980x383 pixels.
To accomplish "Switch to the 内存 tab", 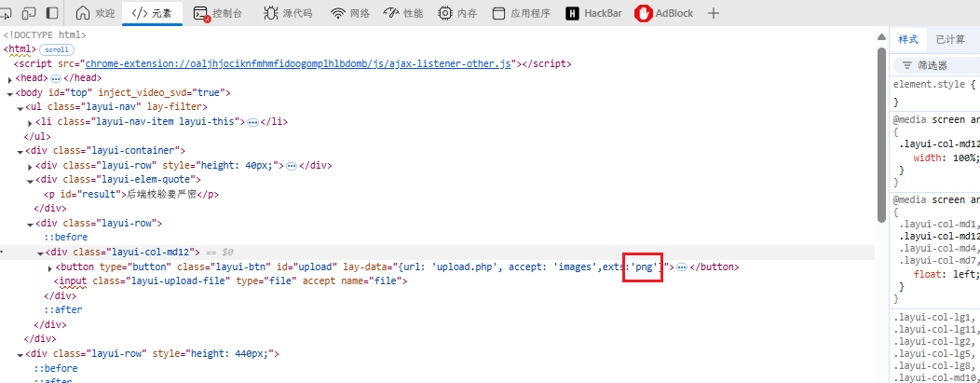I will pos(457,13).
